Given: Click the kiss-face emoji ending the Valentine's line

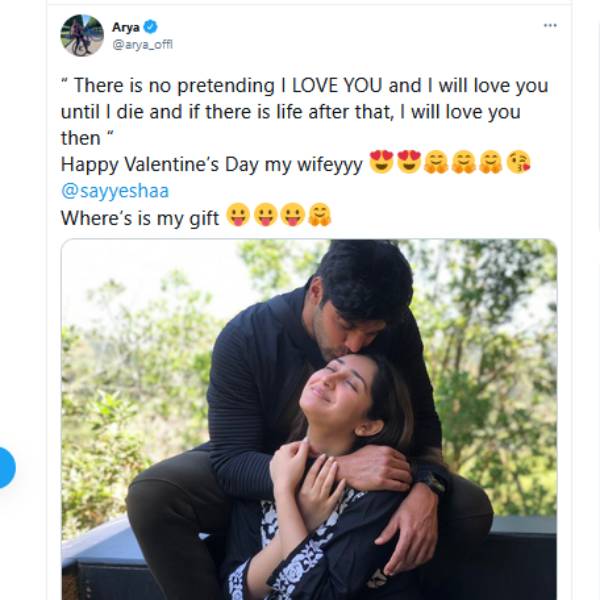Looking at the screenshot, I should [x=518, y=163].
